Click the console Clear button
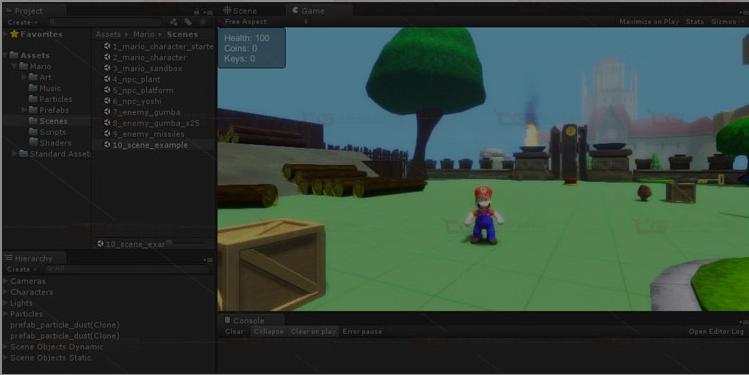This screenshot has height=375, width=749. tap(234, 332)
